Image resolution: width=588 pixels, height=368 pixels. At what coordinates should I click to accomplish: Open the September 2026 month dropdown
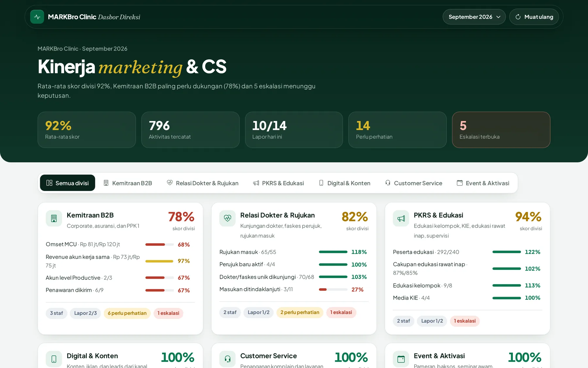(x=474, y=17)
